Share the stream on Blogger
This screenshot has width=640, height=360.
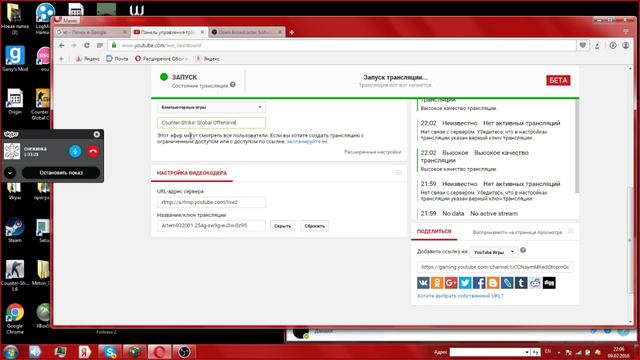click(x=493, y=282)
